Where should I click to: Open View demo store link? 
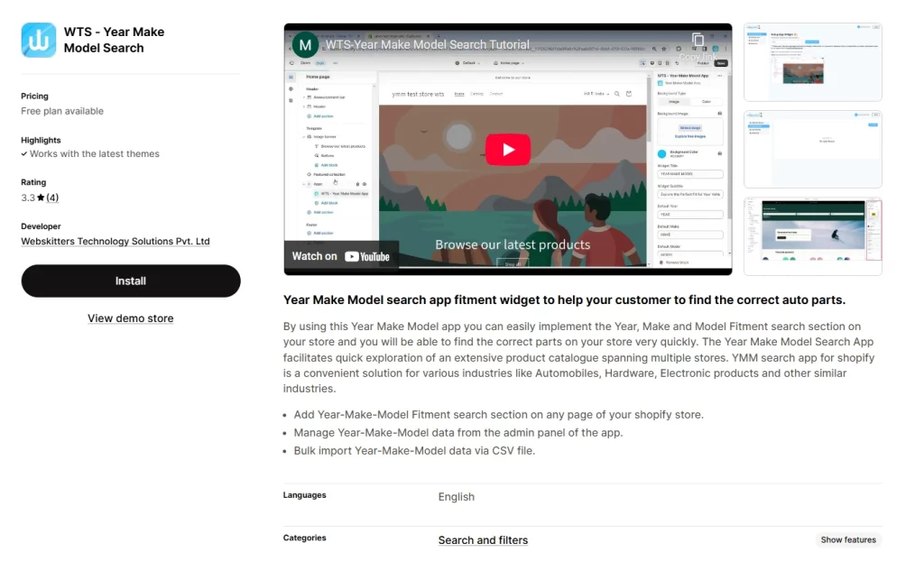coord(131,318)
